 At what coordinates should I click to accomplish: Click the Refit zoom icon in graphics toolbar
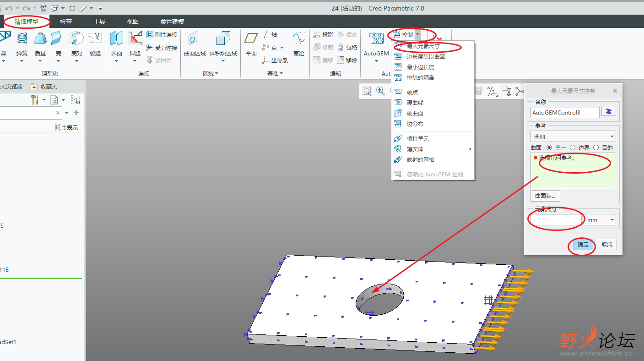367,91
